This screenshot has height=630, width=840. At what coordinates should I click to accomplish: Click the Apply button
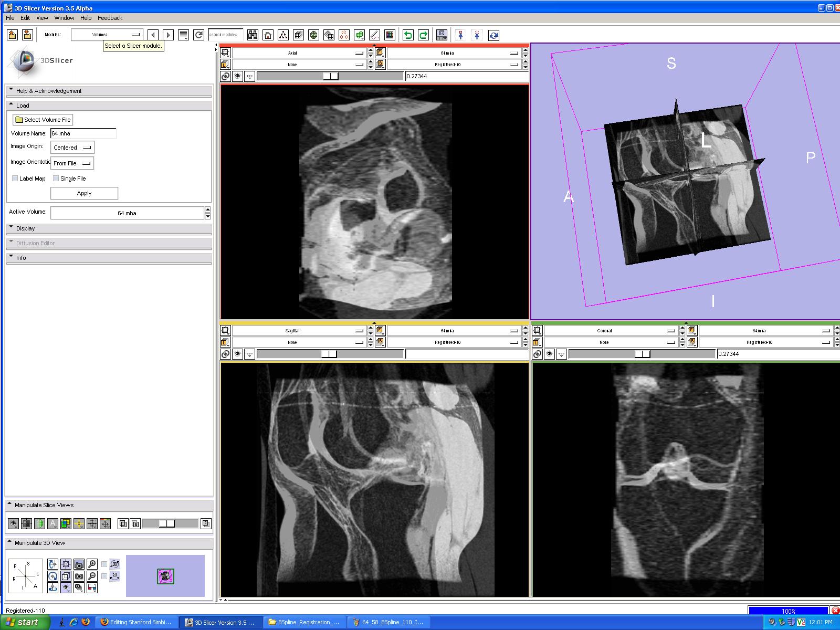click(x=84, y=193)
